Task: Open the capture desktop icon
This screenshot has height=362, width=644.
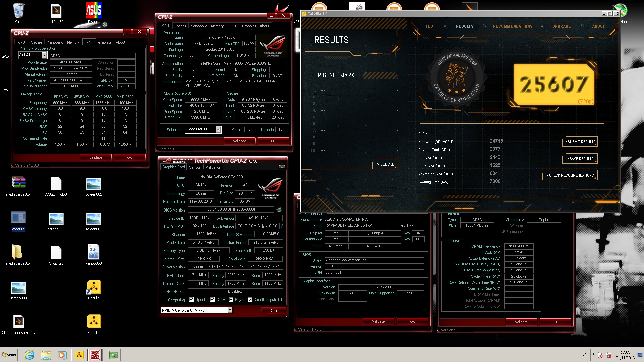Action: pos(18,221)
